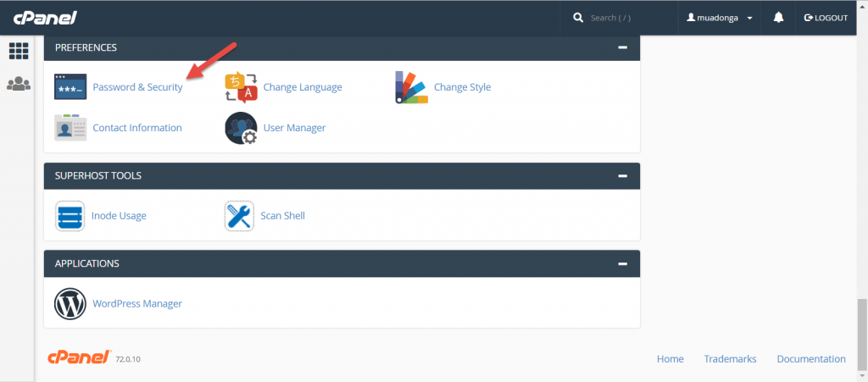
Task: Click the Password & Security icon
Action: point(70,87)
